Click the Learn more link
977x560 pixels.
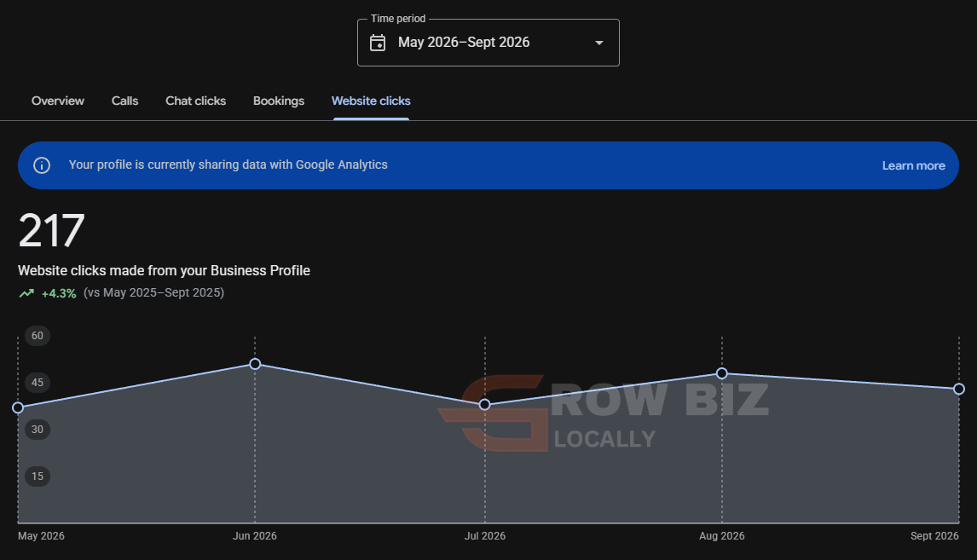tap(913, 165)
